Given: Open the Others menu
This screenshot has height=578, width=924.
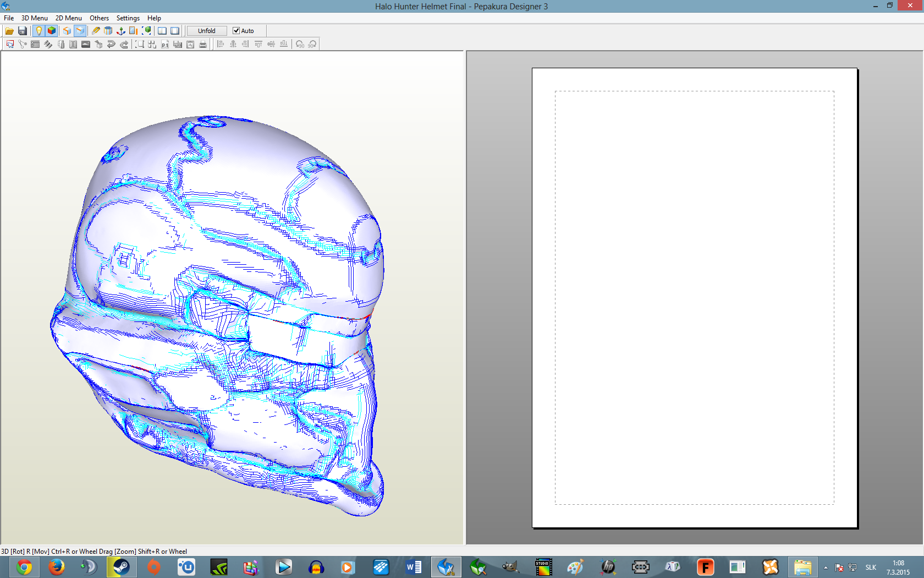Looking at the screenshot, I should [100, 18].
